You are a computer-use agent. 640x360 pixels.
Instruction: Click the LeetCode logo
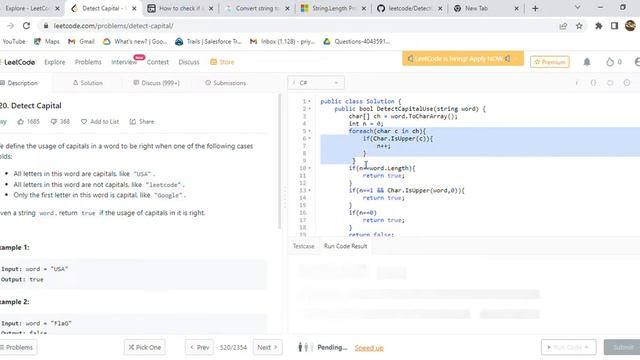coord(18,62)
